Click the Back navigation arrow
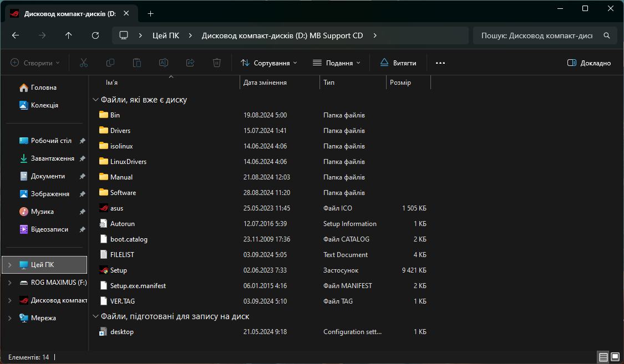624x364 pixels. [x=16, y=35]
